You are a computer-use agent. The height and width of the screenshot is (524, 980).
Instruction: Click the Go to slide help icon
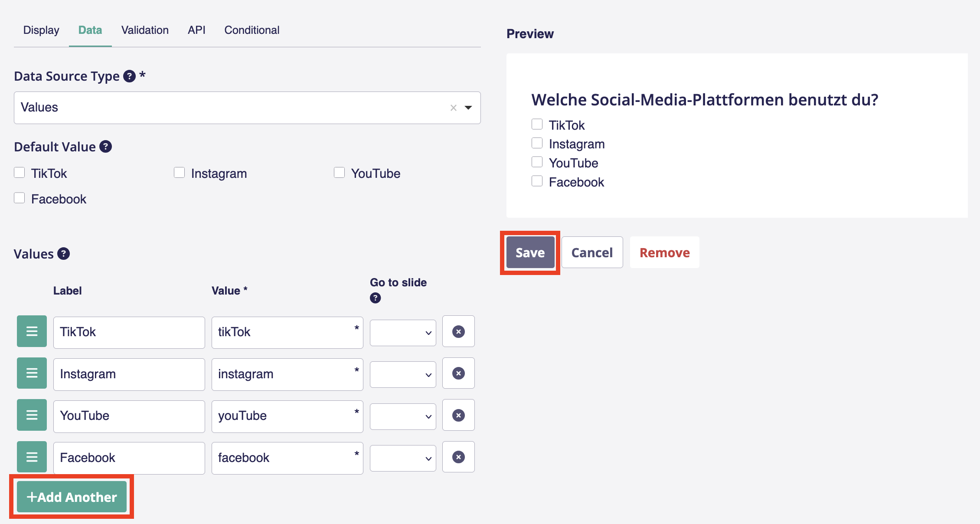coord(375,298)
